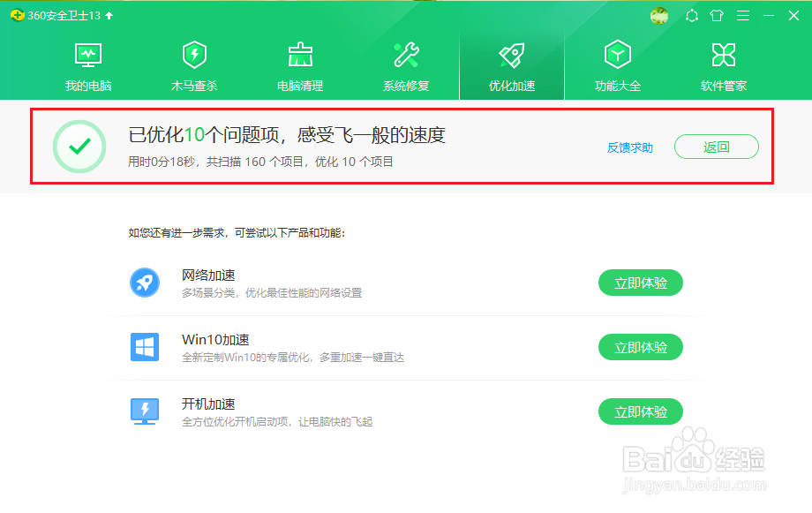Open the 电脑清理 tab
Screen dimensions: 812x513
click(x=300, y=67)
